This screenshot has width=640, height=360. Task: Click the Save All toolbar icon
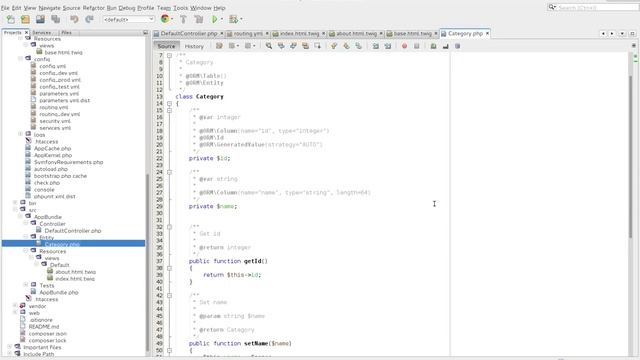point(56,19)
